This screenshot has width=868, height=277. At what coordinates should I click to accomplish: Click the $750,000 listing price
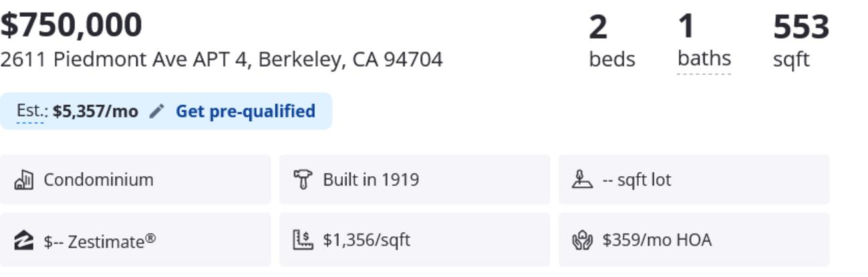(71, 25)
